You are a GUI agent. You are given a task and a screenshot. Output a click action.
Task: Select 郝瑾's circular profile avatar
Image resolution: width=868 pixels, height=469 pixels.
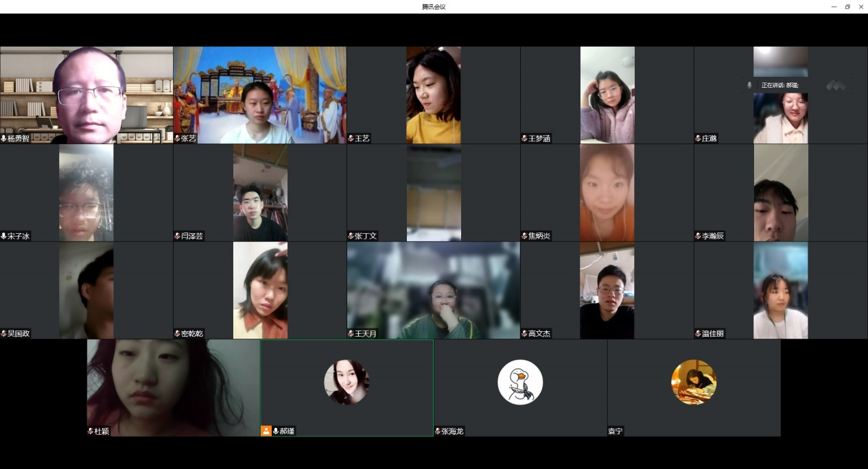pyautogui.click(x=347, y=382)
